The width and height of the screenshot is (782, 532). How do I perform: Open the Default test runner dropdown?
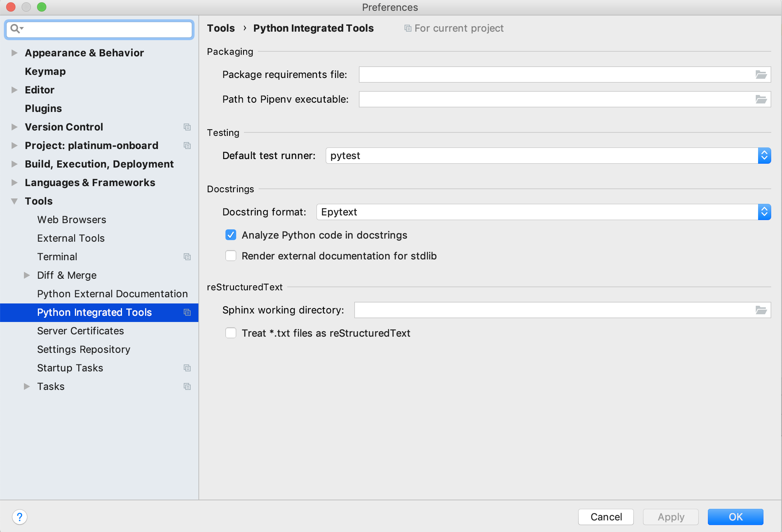(x=764, y=156)
